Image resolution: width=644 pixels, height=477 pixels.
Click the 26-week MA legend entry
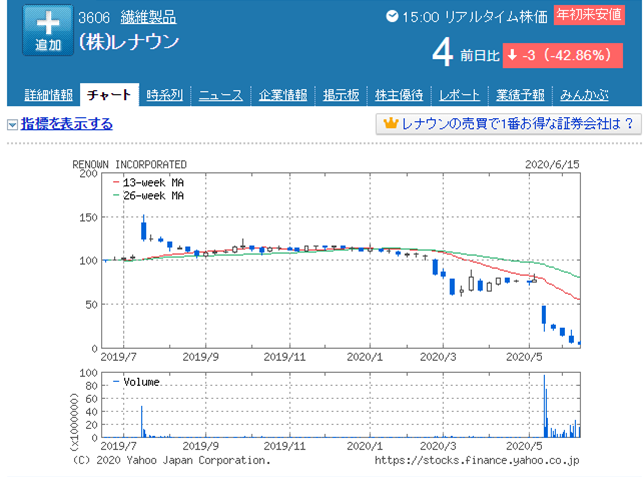pos(149,196)
